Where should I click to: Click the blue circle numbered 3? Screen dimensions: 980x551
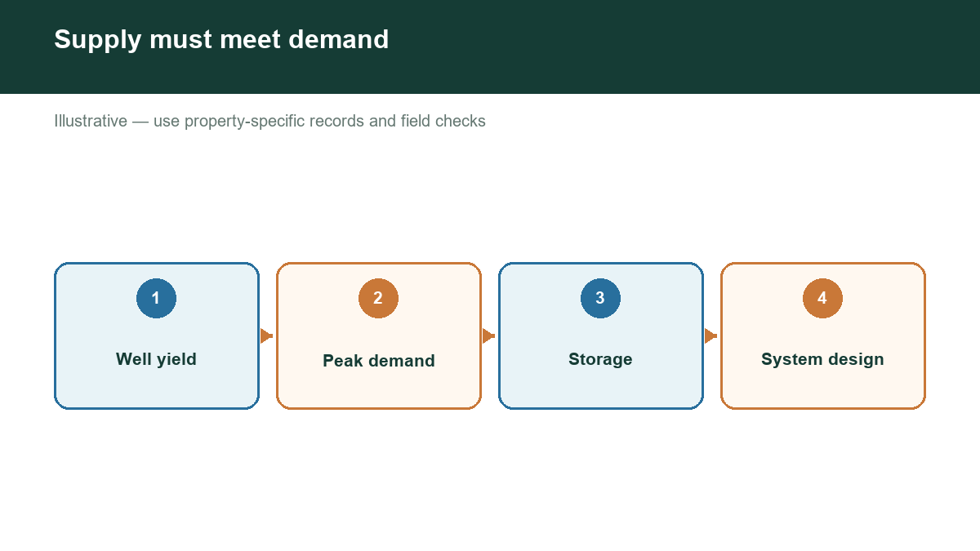(600, 298)
